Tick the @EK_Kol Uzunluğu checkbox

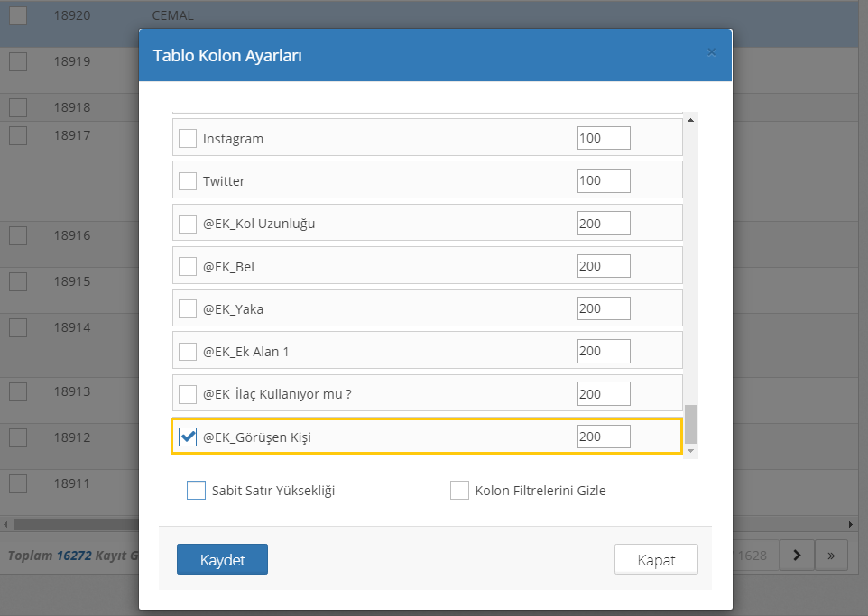pyautogui.click(x=188, y=224)
